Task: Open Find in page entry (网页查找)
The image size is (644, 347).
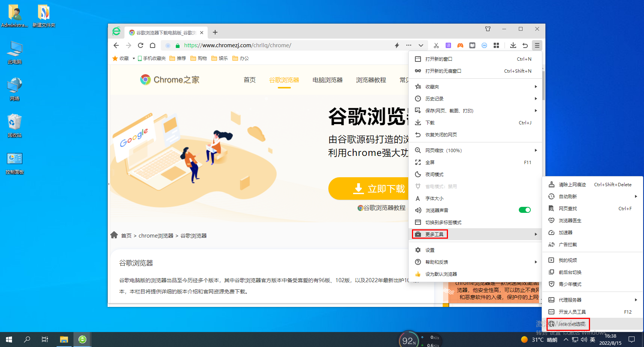Action: coord(593,208)
